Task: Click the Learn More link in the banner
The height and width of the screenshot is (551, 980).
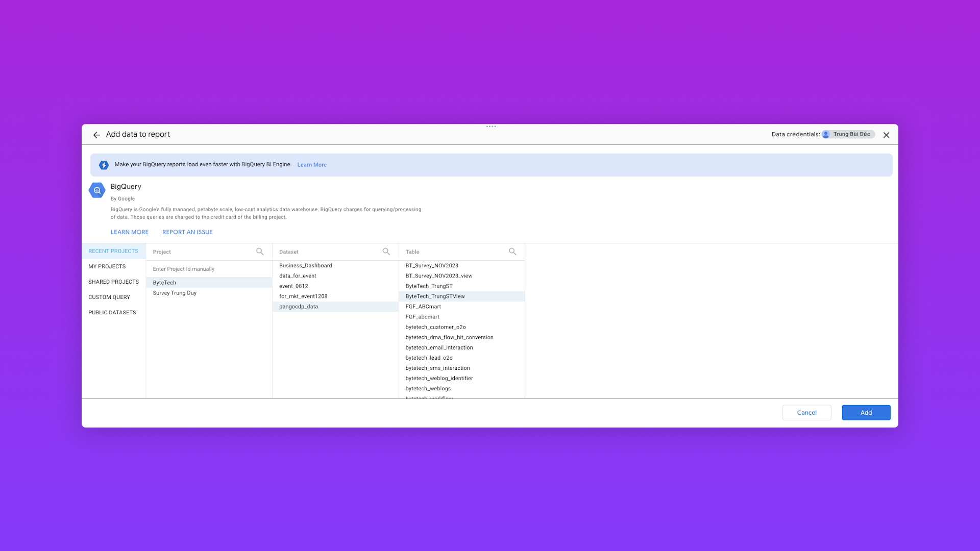Action: coord(312,165)
